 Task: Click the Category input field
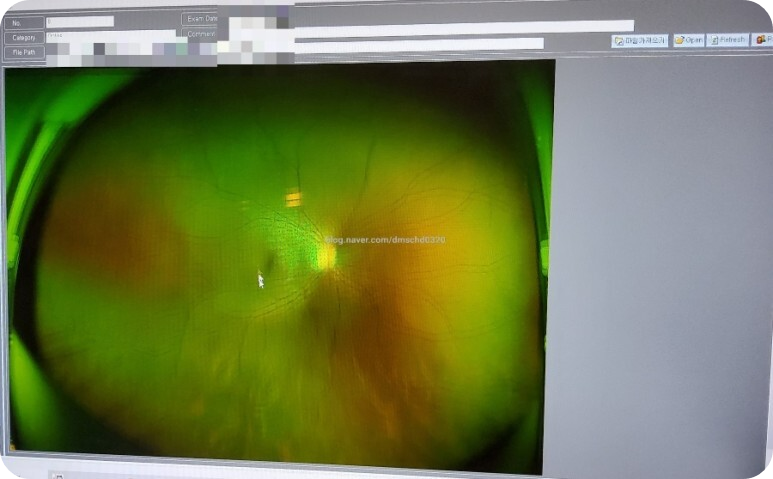111,36
